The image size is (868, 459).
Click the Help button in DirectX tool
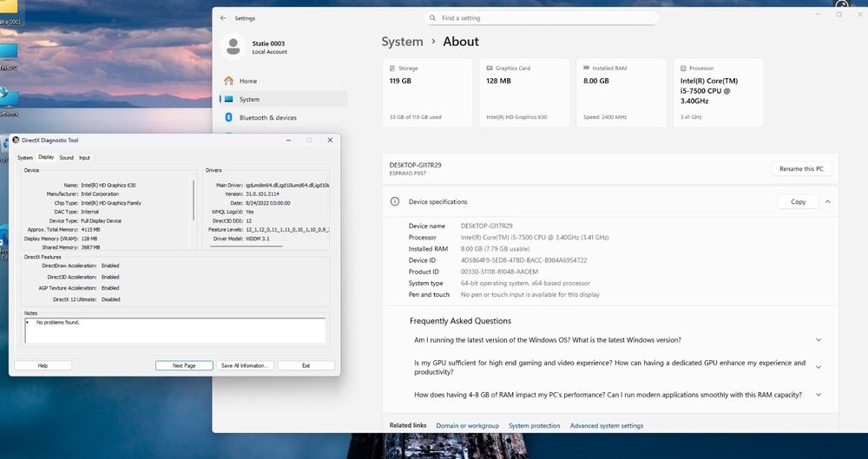43,365
